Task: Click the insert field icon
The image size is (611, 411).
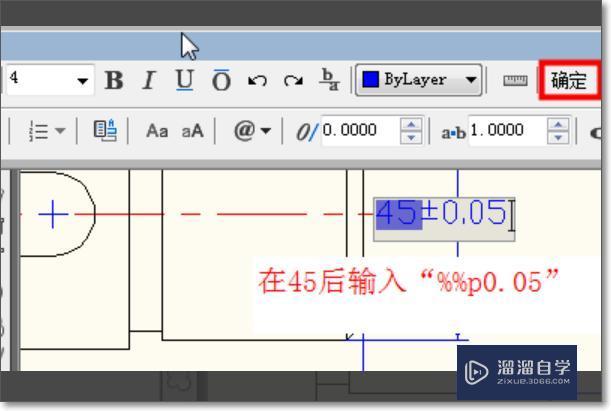Action: point(105,131)
